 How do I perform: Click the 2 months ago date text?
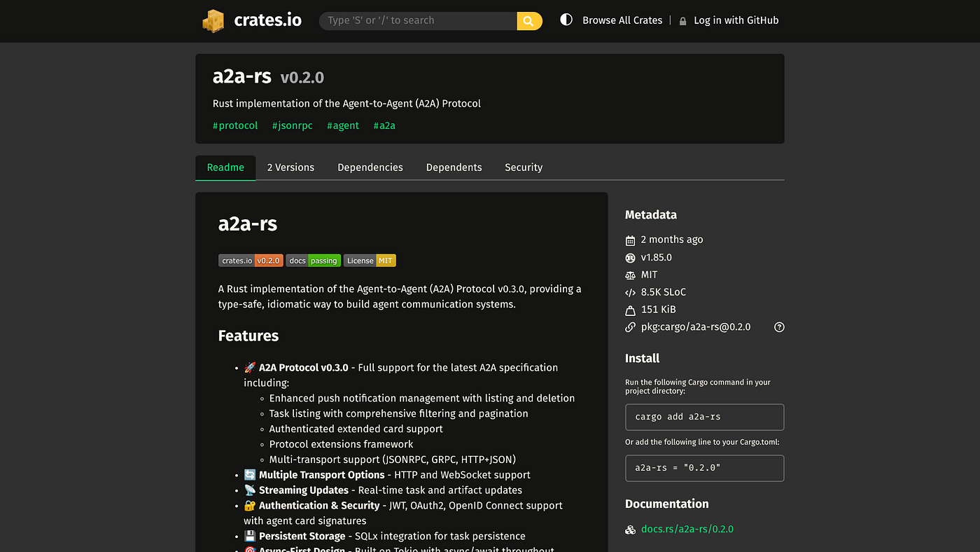pos(672,240)
